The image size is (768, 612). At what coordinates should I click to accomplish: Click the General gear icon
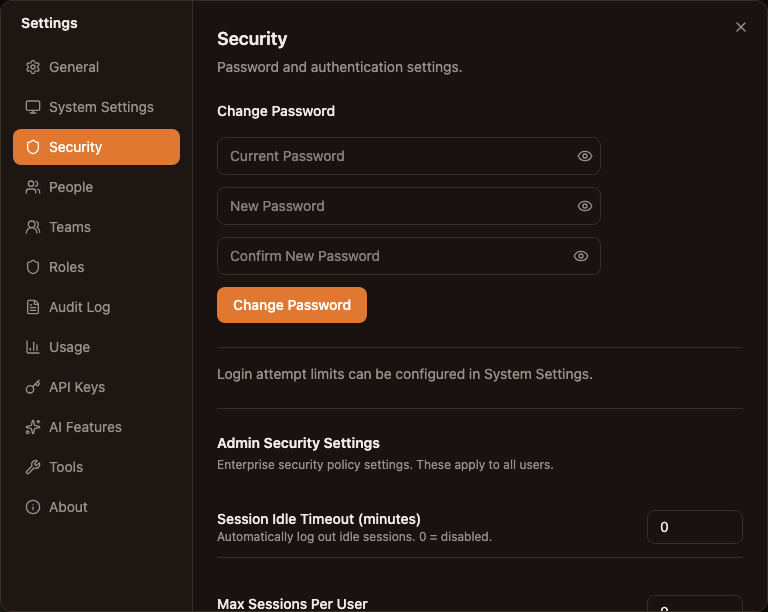coord(33,67)
